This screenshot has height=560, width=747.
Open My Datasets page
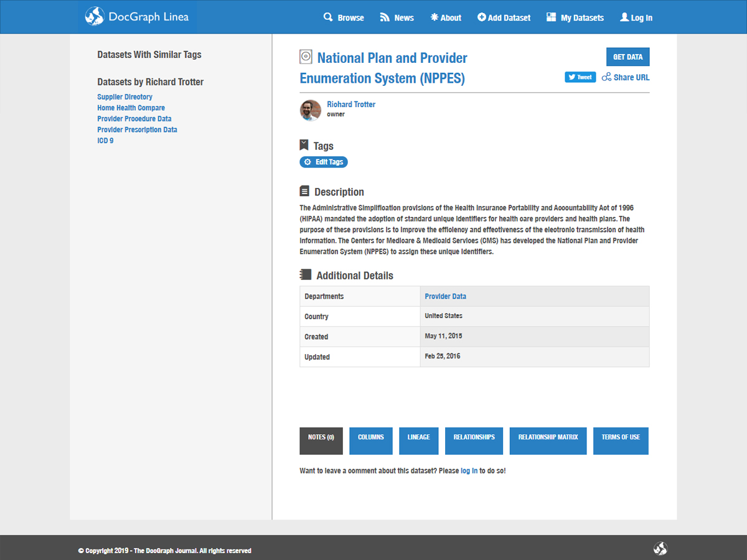pos(575,17)
